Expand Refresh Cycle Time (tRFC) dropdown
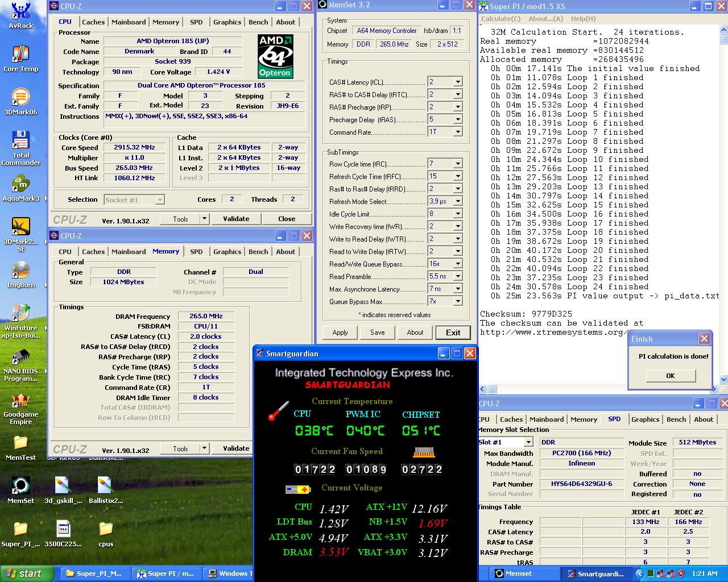The height and width of the screenshot is (582, 728). (x=457, y=176)
